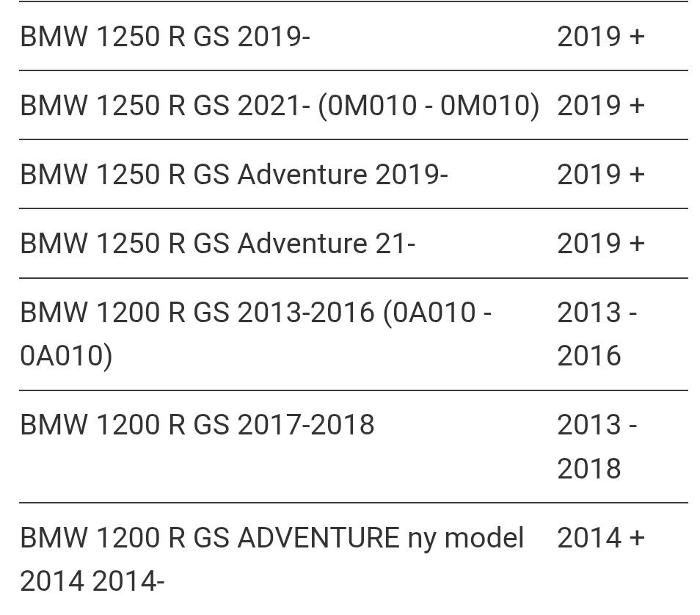Click the 0A010) continuation text line
This screenshot has width=700, height=615.
coord(66,357)
